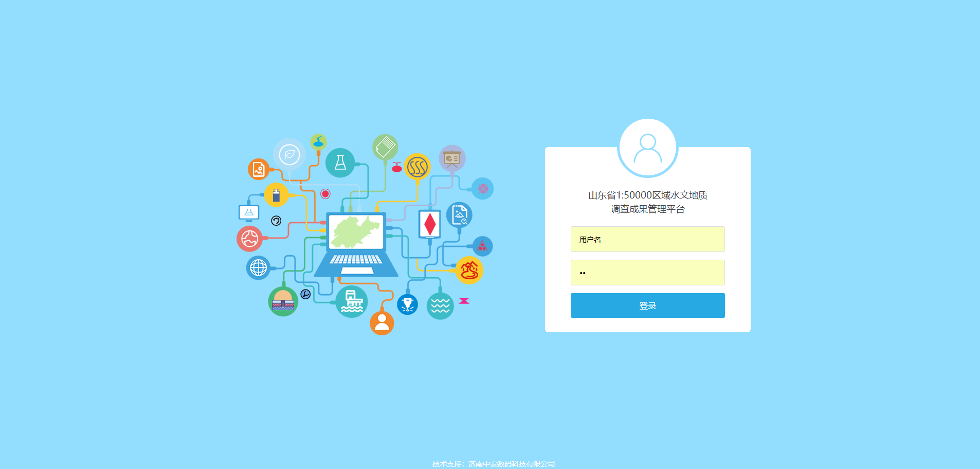
Task: Select the presentation chart icon
Action: tap(451, 158)
